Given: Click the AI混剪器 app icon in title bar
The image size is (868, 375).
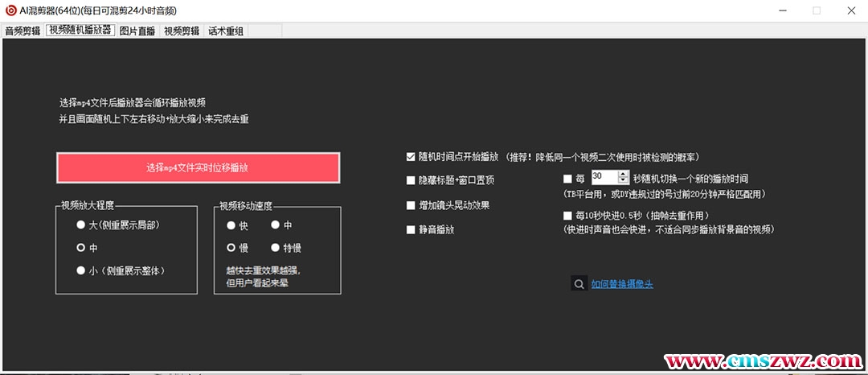Looking at the screenshot, I should tap(10, 10).
